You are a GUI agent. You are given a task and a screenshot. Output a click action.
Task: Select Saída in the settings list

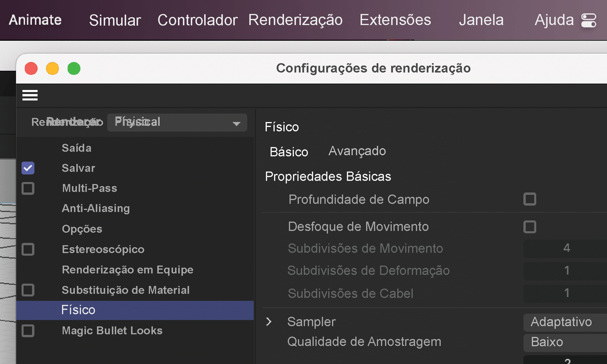coord(76,148)
